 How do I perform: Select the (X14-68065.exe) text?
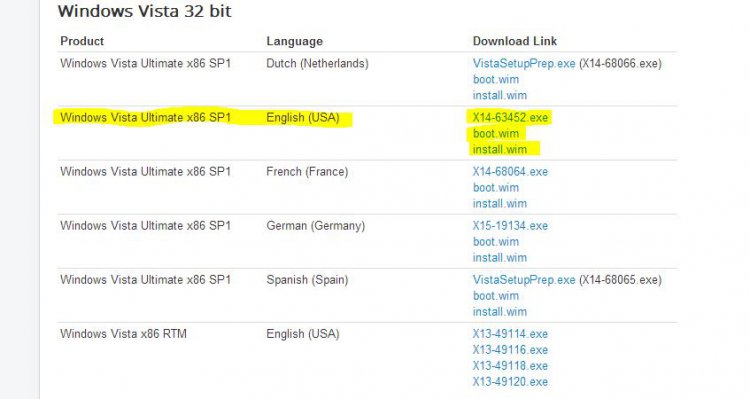click(620, 280)
